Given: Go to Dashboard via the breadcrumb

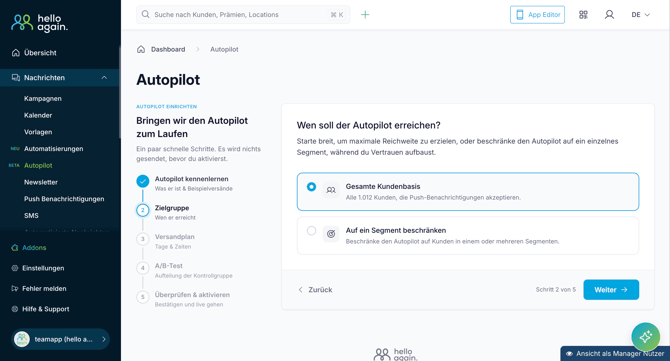Looking at the screenshot, I should coord(168,50).
